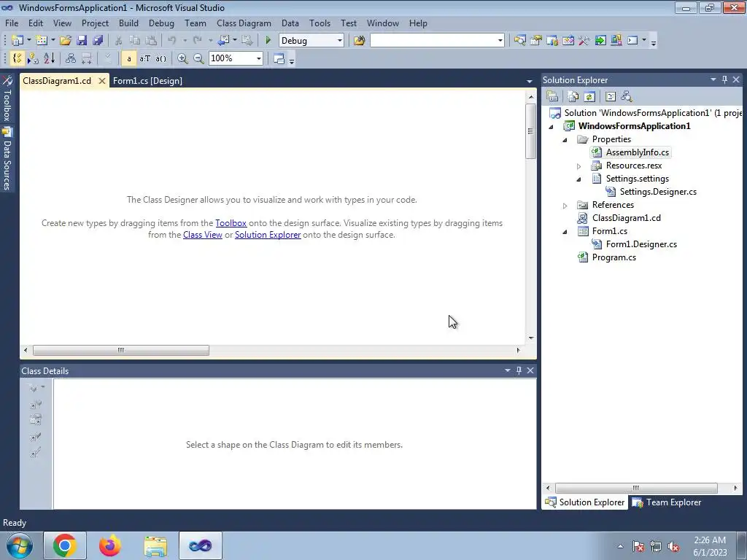Click Show All Files in Solution Explorer toolbar
The height and width of the screenshot is (560, 747).
[x=573, y=97]
